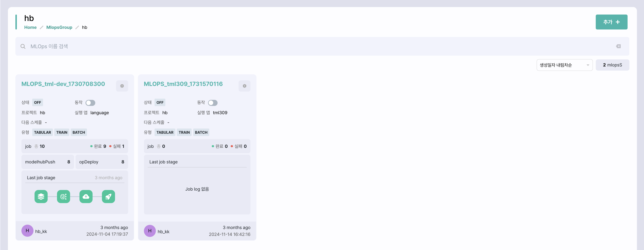Click '3 months ago' in Last job stage header
Screen dimensions: 644x250
(109, 178)
